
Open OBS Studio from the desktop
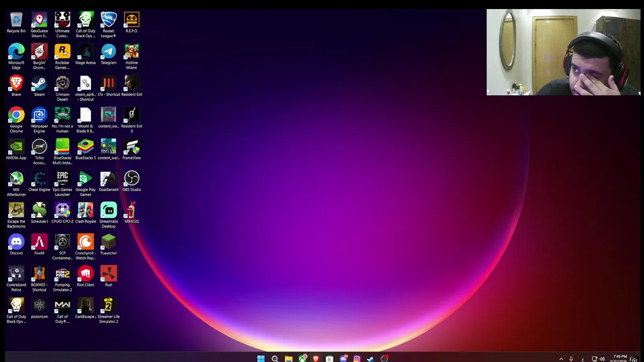[x=132, y=182]
